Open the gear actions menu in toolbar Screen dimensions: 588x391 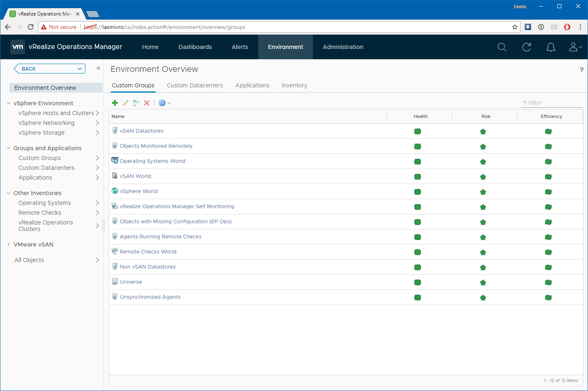coord(165,103)
